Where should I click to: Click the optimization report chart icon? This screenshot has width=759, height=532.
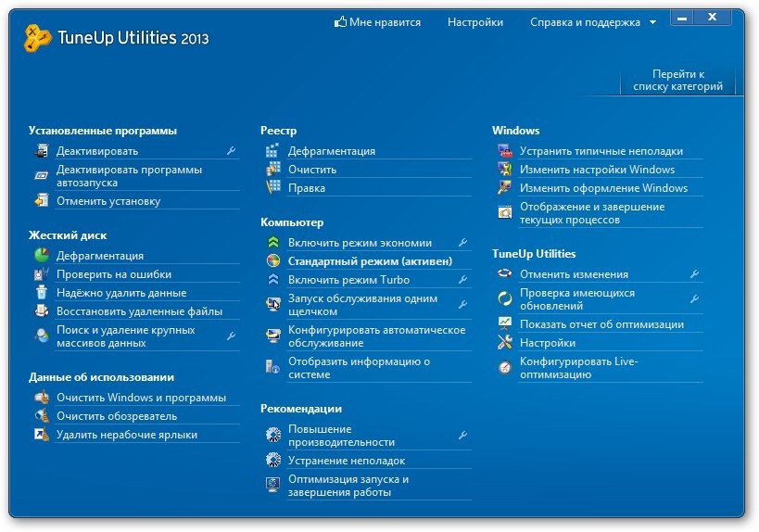tap(505, 323)
